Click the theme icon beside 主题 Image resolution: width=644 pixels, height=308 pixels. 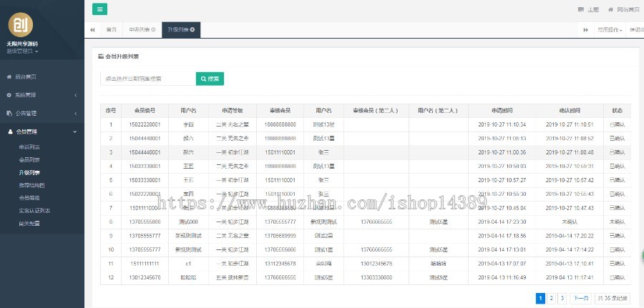[x=581, y=9]
